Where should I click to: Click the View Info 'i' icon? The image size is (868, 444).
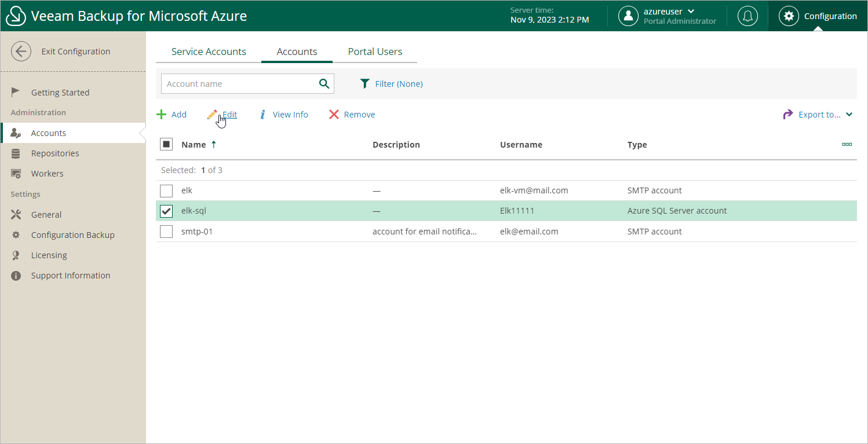tap(262, 115)
